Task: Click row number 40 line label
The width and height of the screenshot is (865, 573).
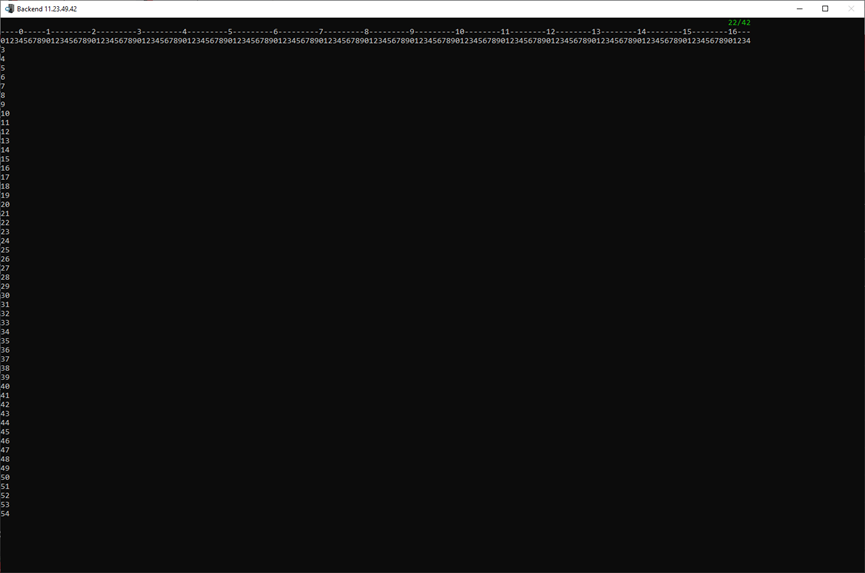Action: coord(5,387)
